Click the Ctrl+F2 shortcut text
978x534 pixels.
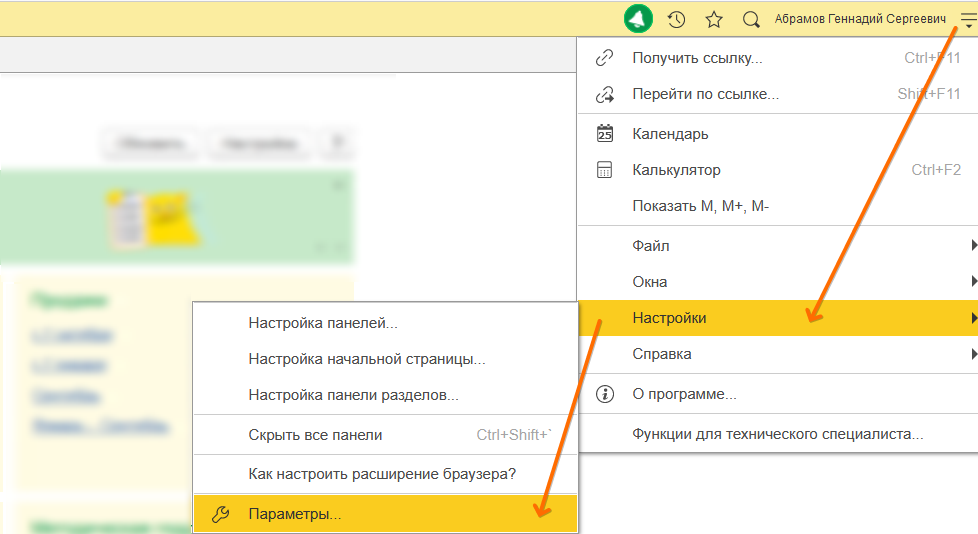click(936, 170)
